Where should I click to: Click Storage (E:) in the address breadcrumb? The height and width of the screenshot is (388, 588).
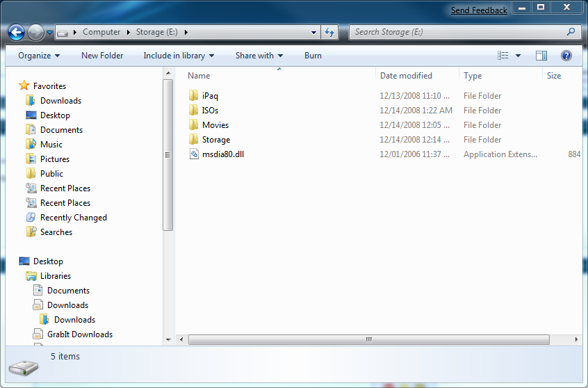point(157,32)
